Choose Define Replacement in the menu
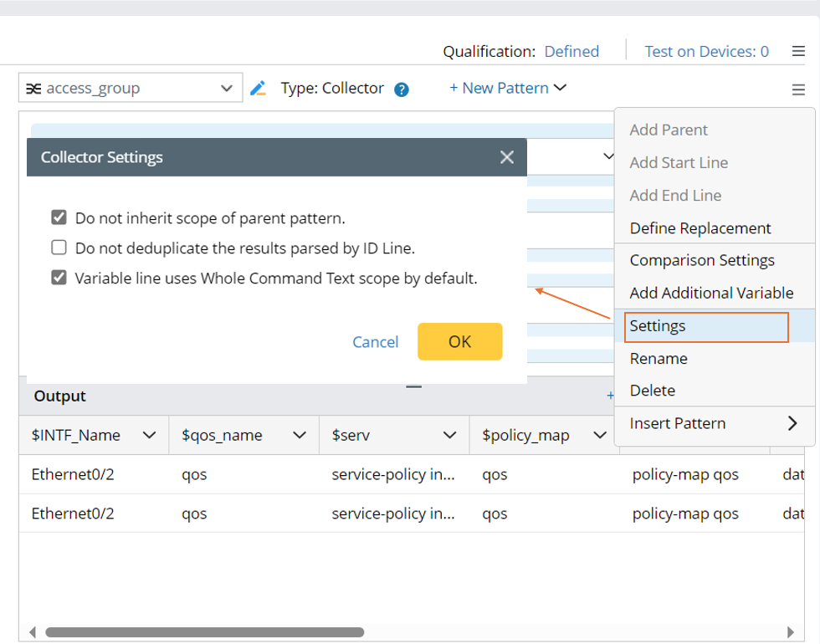The image size is (820, 644). tap(700, 228)
